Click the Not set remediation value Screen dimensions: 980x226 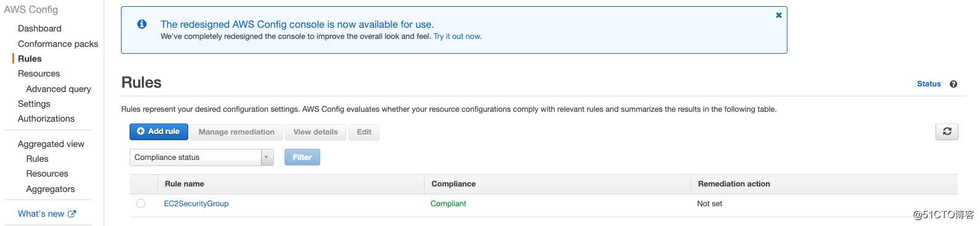(710, 204)
